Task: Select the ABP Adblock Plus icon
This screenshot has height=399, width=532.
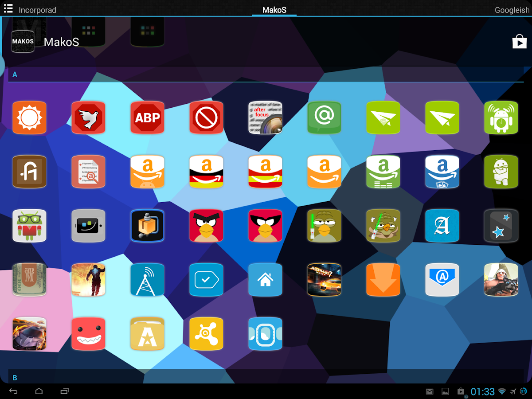Action: pos(147,117)
